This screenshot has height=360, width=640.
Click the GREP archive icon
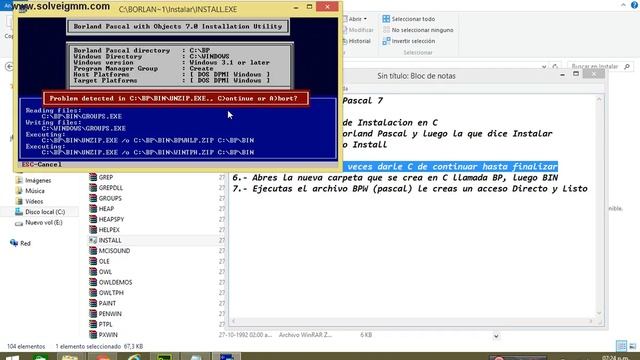[x=93, y=177]
